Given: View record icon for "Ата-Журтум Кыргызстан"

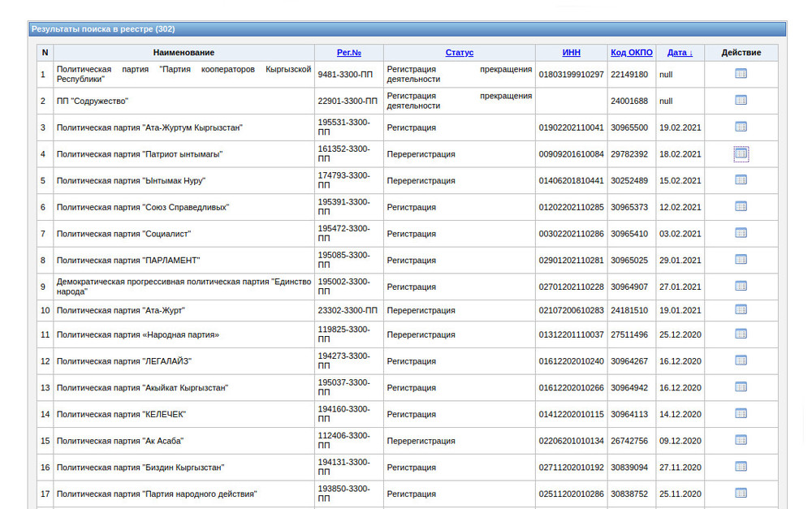Looking at the screenshot, I should click(741, 127).
